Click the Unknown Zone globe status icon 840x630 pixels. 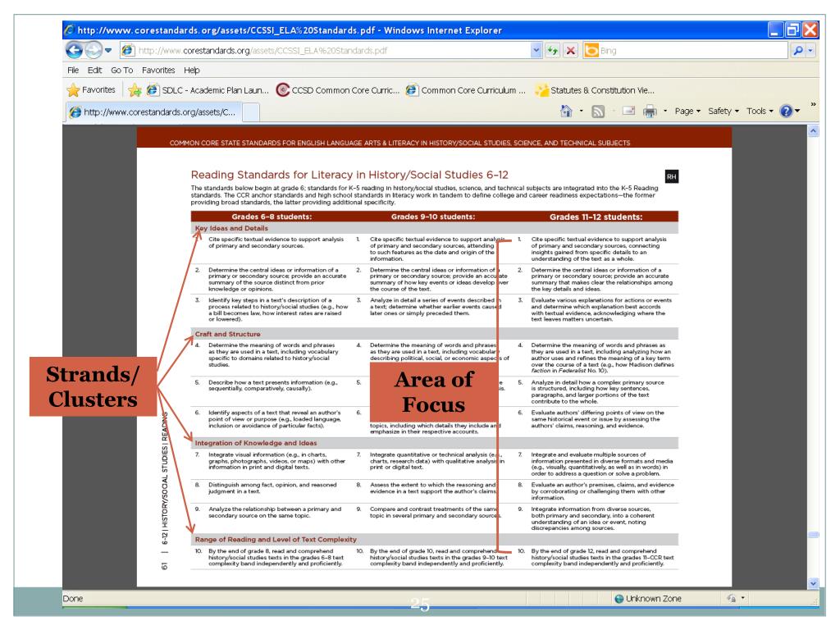619,598
